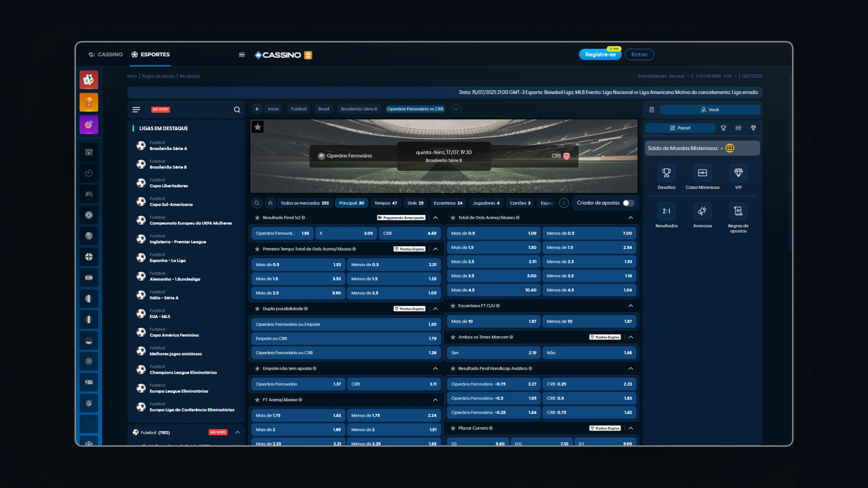
Task: Click the favorite star on match banner
Action: point(258,127)
